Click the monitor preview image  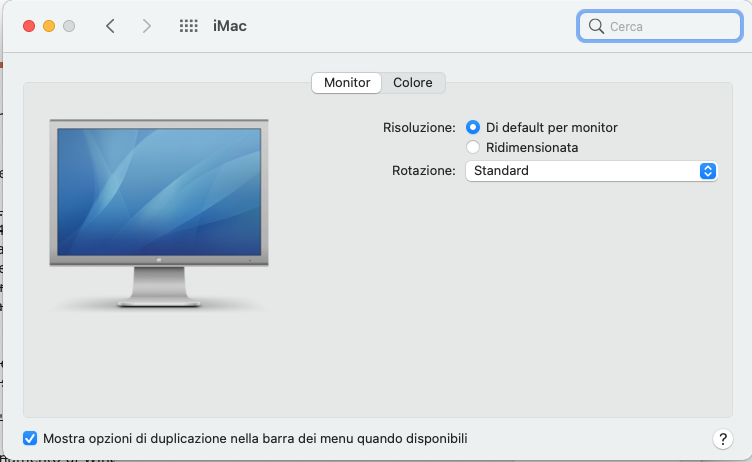[x=159, y=213]
